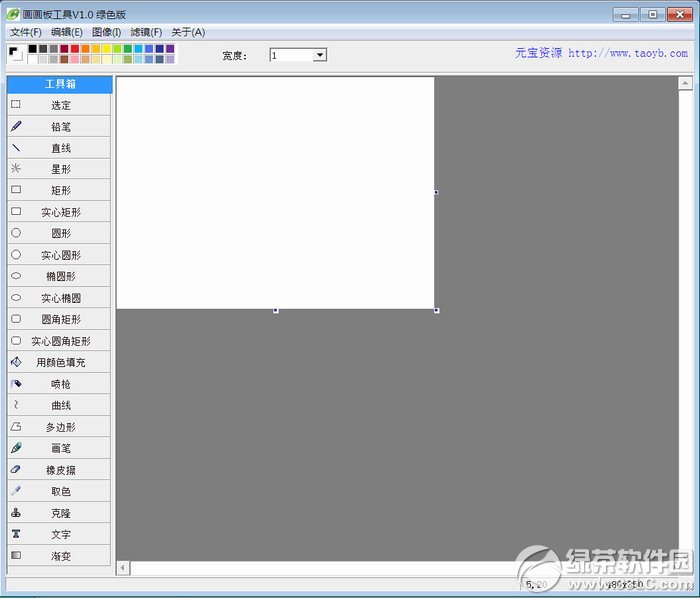
Task: Select the orange color swatch
Action: [x=85, y=49]
